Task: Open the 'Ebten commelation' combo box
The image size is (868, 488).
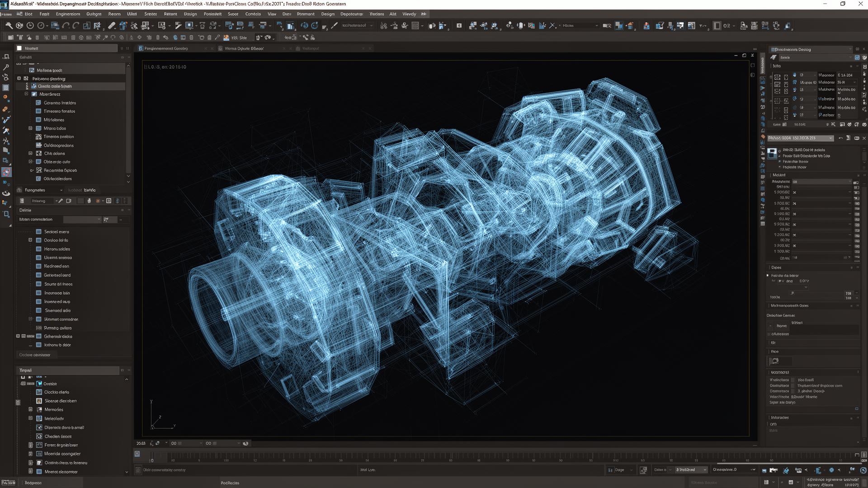Action: (x=82, y=220)
